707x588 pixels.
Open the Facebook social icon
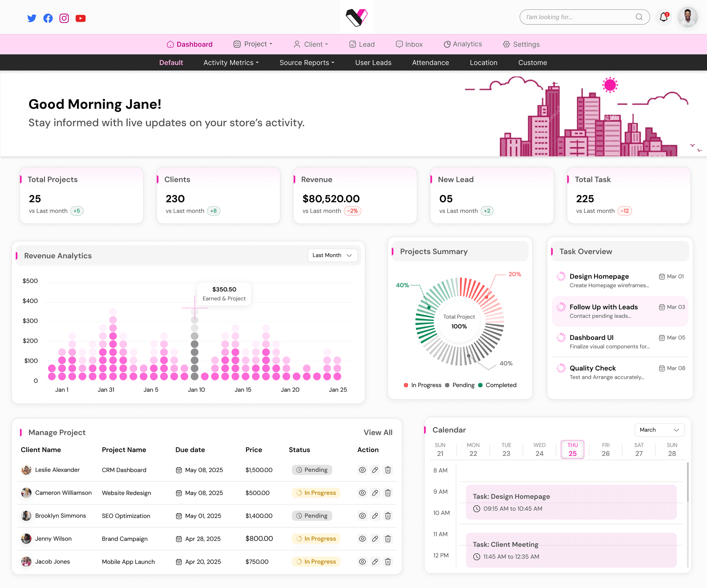pyautogui.click(x=48, y=18)
